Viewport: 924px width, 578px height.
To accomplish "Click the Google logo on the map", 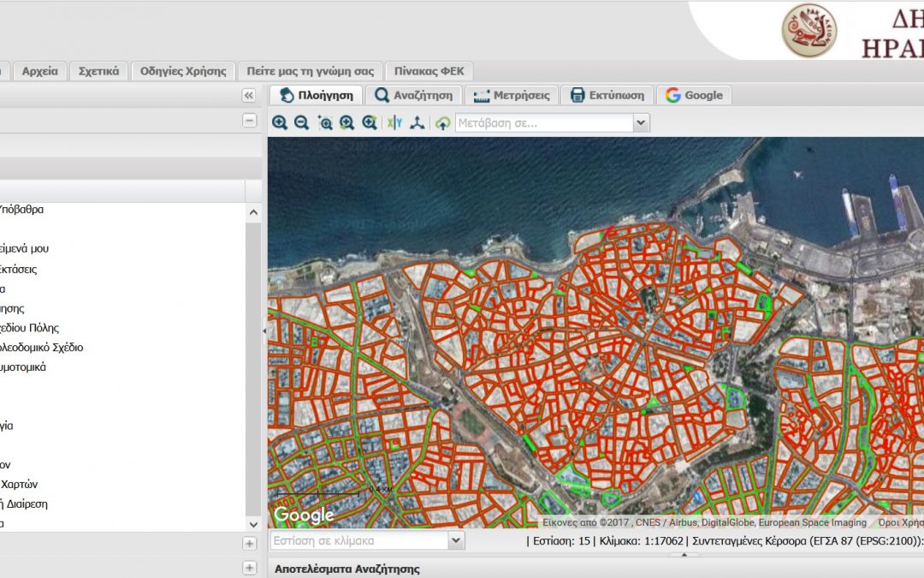I will [304, 515].
